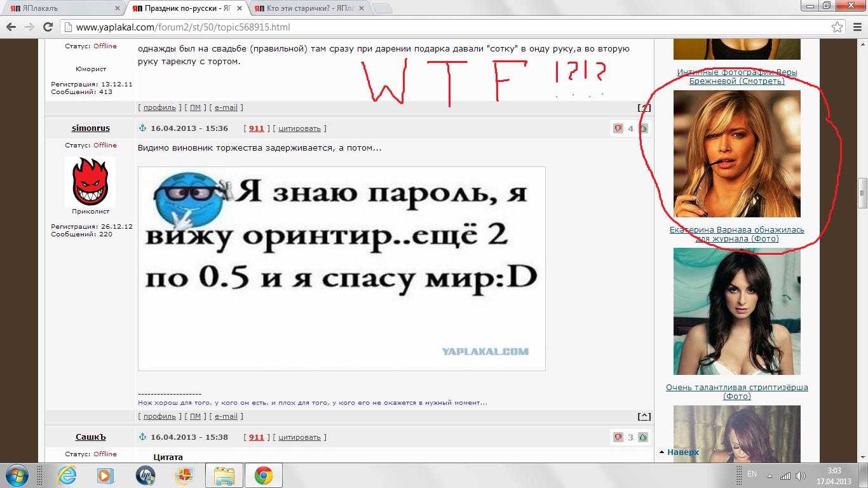This screenshot has height=488, width=868.
Task: Click the address bar URL field
Action: click(x=445, y=27)
